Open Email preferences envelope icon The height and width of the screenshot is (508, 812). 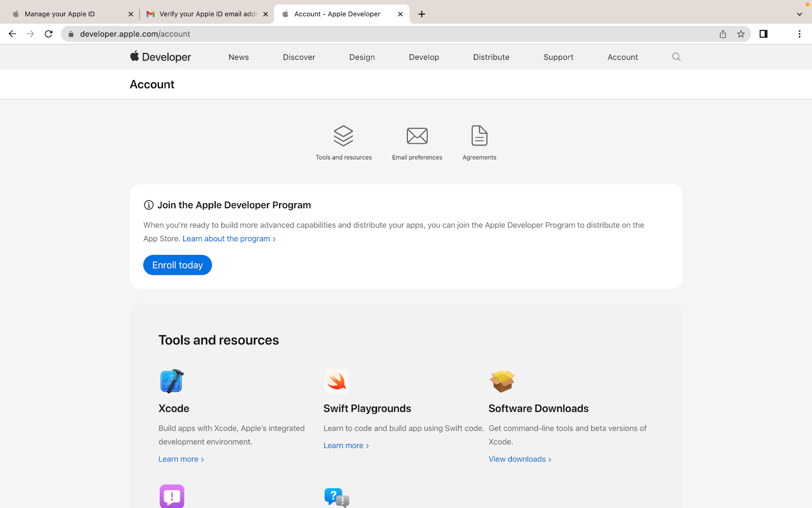tap(417, 136)
